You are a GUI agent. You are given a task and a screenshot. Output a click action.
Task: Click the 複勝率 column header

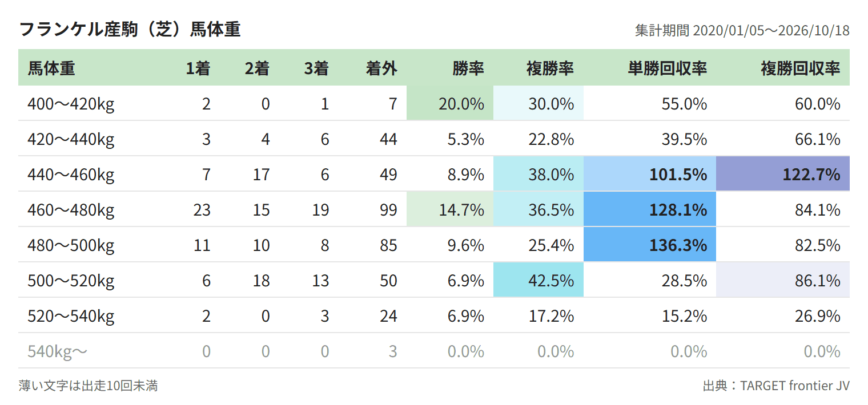tap(550, 68)
